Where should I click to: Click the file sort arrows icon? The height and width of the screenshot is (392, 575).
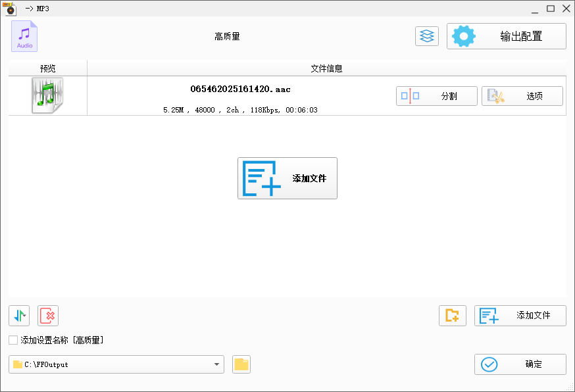(x=18, y=316)
